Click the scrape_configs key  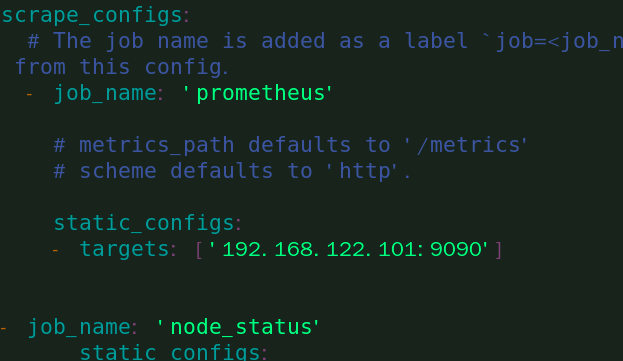pyautogui.click(x=92, y=16)
